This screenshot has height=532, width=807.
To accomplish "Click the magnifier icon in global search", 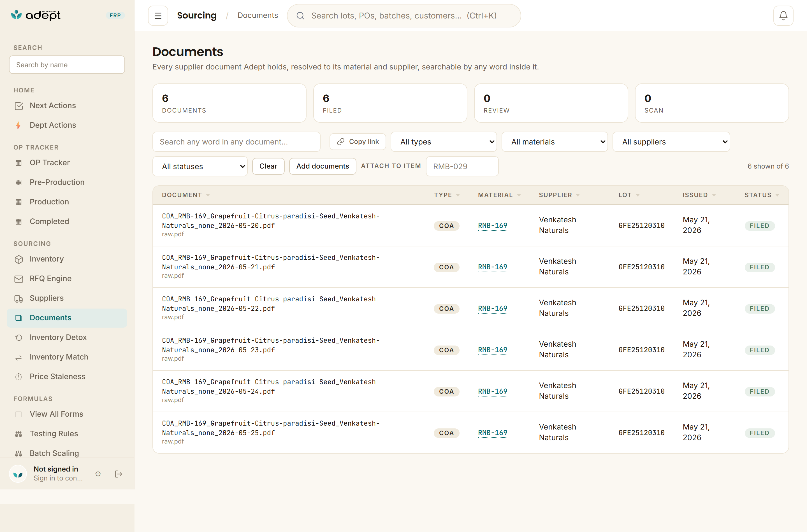I will tap(300, 16).
